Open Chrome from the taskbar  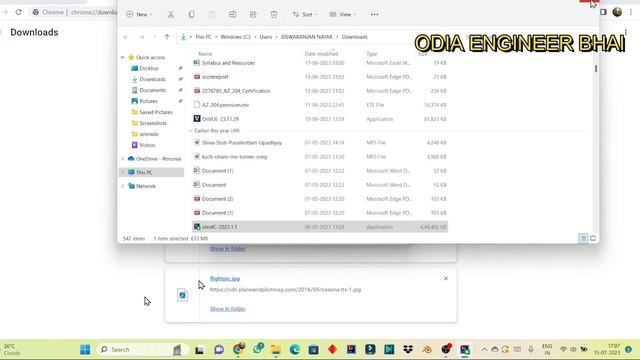click(238, 349)
